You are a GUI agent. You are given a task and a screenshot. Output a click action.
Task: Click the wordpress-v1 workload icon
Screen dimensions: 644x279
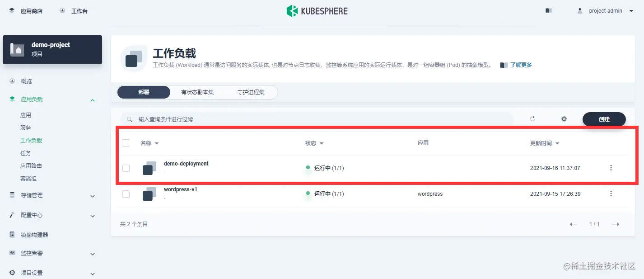point(149,194)
